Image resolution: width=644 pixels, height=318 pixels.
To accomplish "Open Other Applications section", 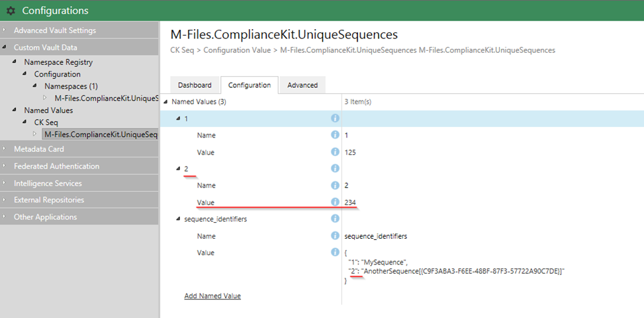I will point(79,217).
